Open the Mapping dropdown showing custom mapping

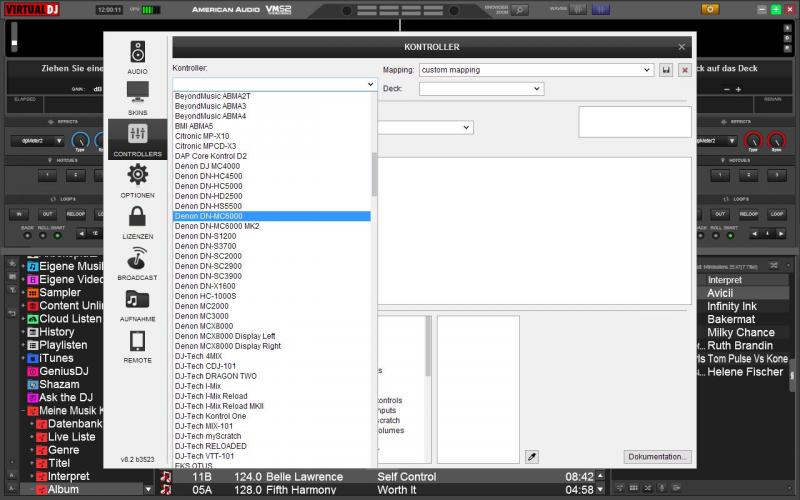click(536, 70)
